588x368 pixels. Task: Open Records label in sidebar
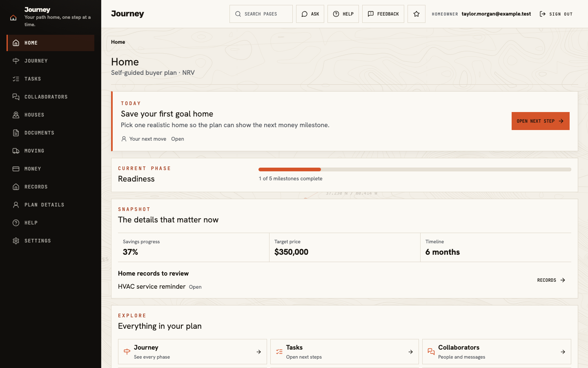coord(36,187)
